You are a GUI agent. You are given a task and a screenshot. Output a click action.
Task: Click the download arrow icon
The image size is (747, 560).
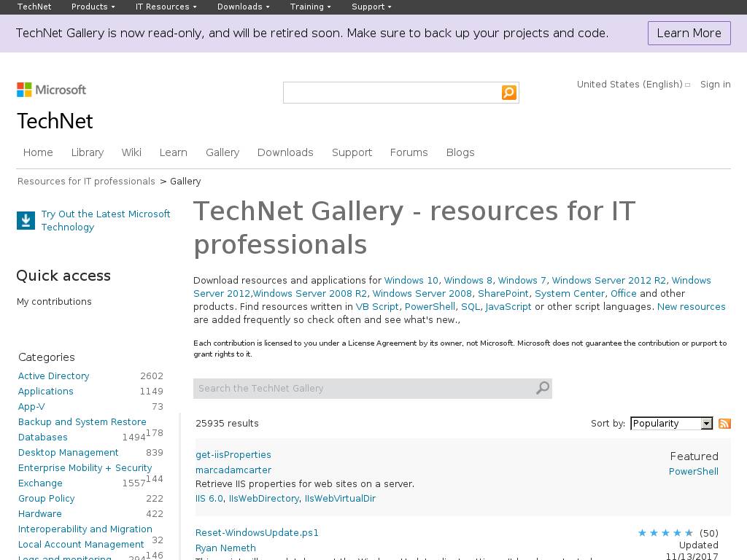tap(26, 221)
